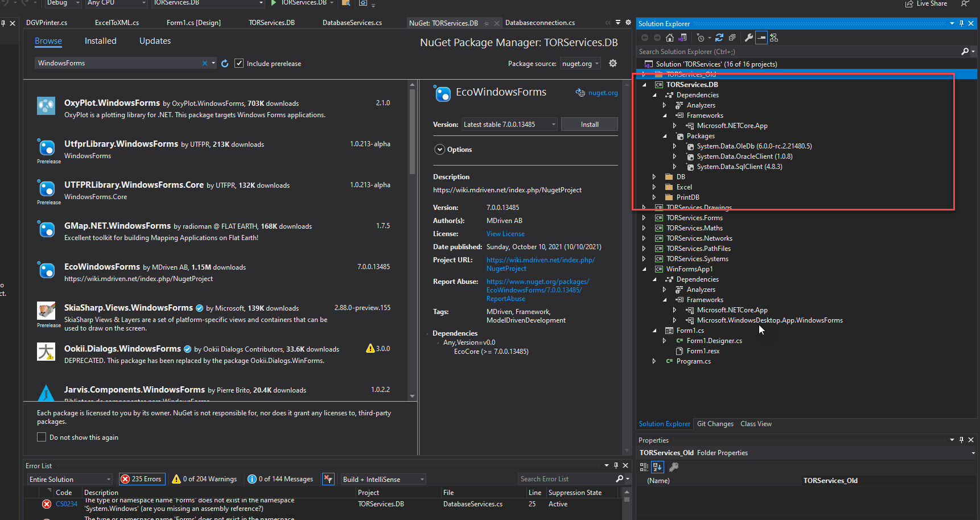Click the OxyPlot.WindowsForms package icon
The image size is (980, 520).
(46, 106)
